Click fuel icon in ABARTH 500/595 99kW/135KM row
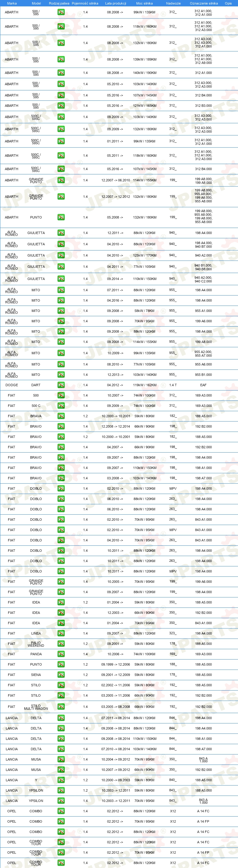 61,12
